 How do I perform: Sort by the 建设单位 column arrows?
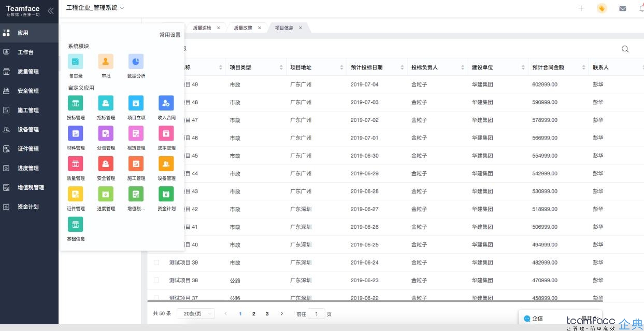(523, 67)
